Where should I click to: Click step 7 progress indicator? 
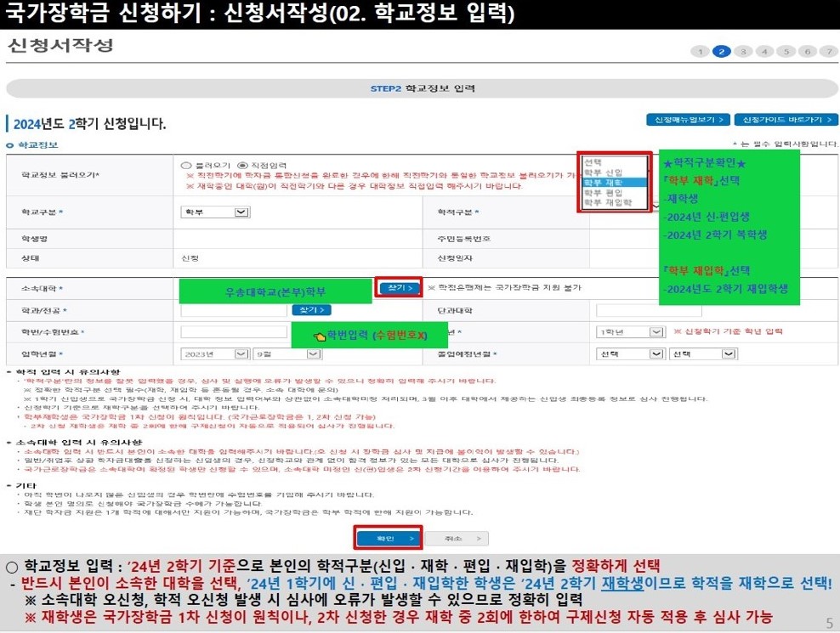pyautogui.click(x=829, y=52)
